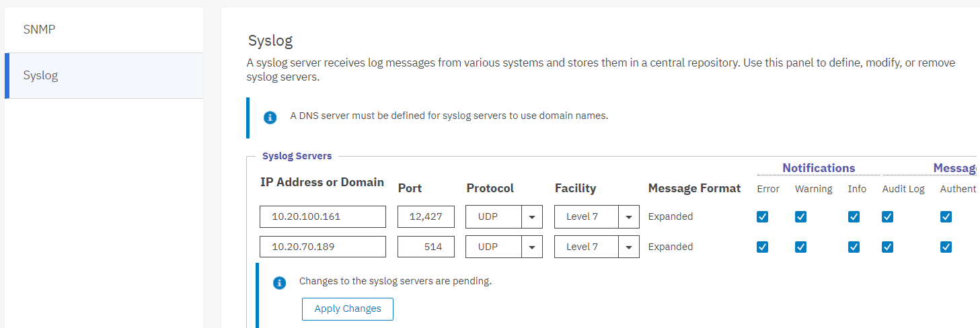This screenshot has width=980, height=328.
Task: Expand Protocol dropdown for 10.20.70.189
Action: tap(531, 247)
